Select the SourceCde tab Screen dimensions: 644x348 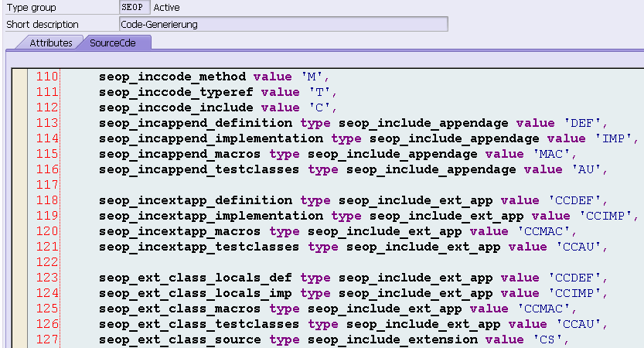(x=113, y=43)
